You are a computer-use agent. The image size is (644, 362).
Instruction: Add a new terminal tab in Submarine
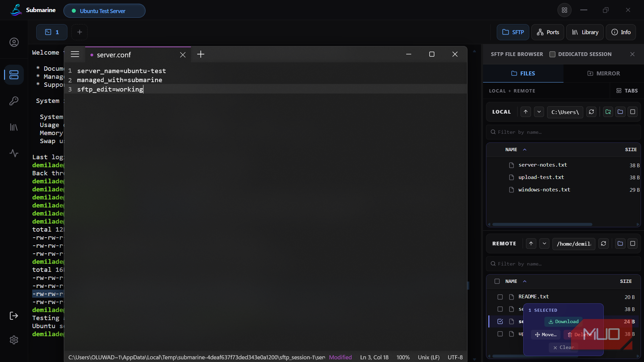(79, 32)
